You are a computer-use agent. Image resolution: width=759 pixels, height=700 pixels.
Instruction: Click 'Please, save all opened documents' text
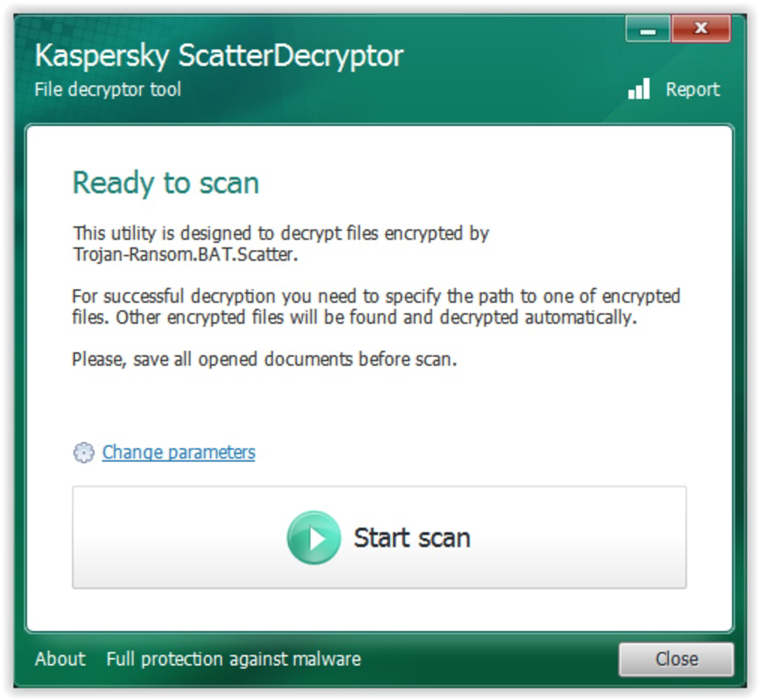pos(212,360)
